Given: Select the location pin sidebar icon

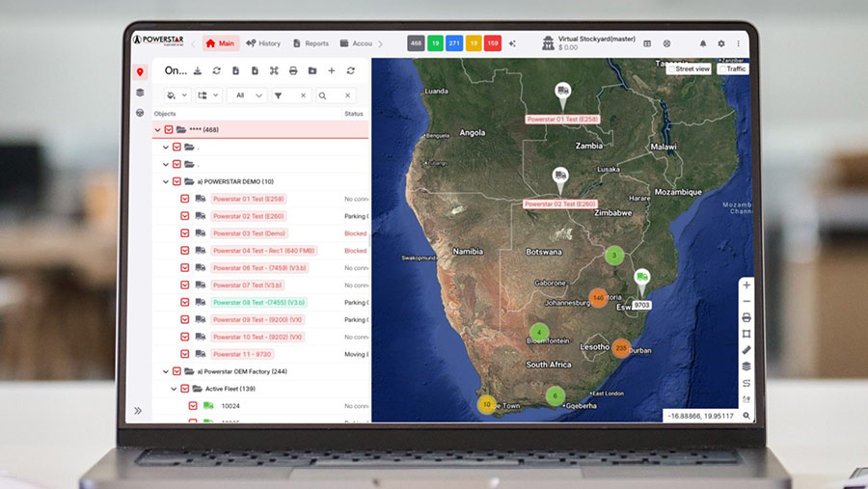Looking at the screenshot, I should [x=140, y=71].
